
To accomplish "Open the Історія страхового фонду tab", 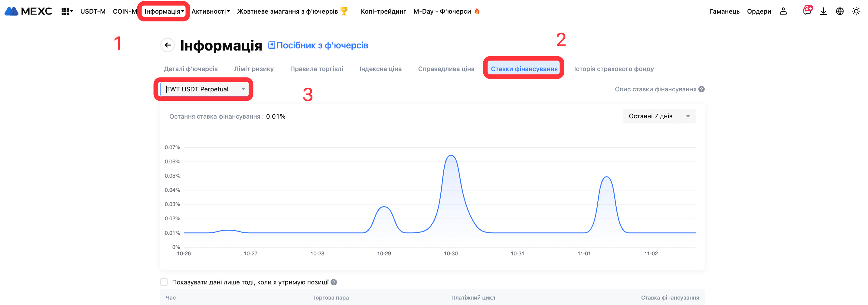I will point(614,69).
